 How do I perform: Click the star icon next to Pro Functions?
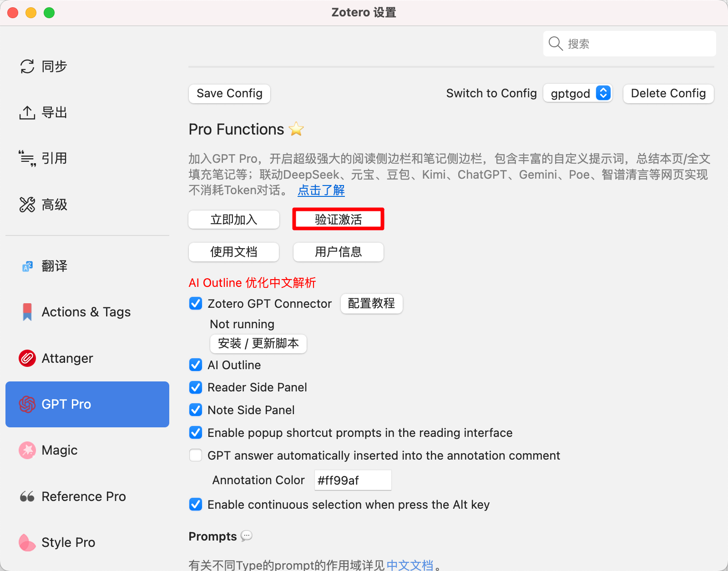(x=296, y=129)
